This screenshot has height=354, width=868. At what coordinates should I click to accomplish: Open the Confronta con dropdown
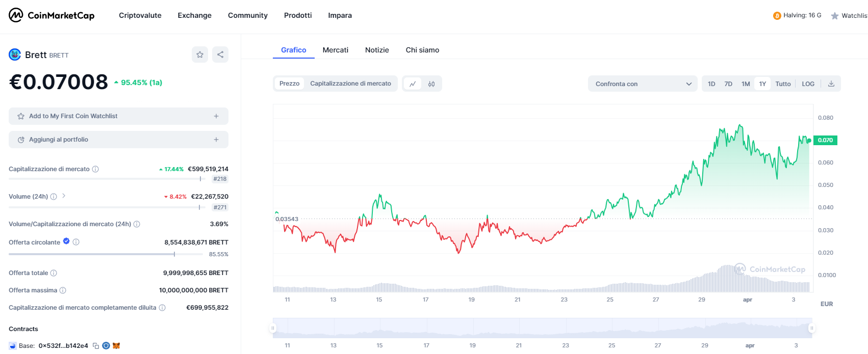click(643, 84)
